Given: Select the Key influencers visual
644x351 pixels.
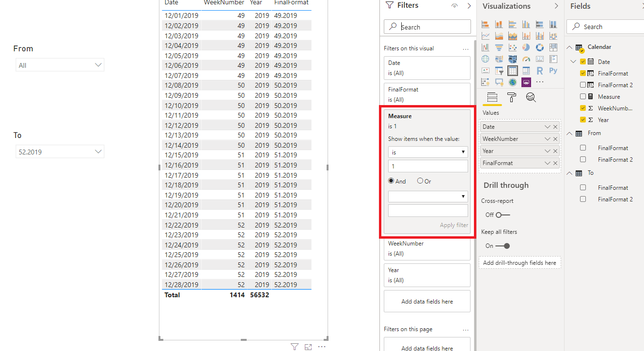Looking at the screenshot, I should coord(485,82).
